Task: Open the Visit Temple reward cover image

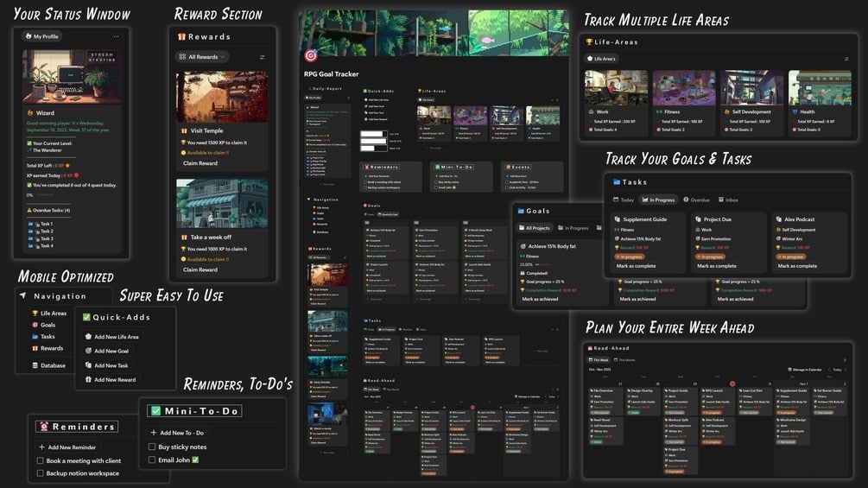Action: [222, 97]
